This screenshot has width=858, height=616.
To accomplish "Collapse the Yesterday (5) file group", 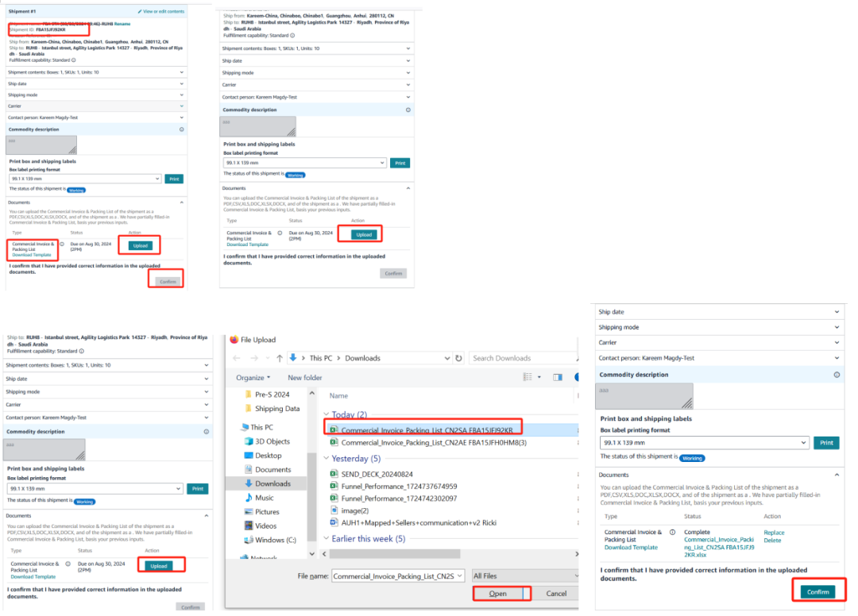I will click(327, 458).
